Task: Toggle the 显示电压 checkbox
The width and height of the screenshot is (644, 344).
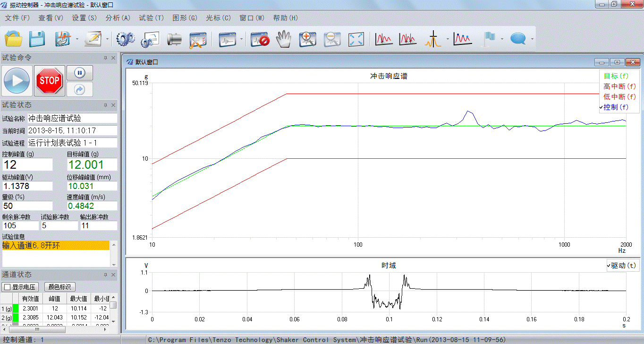Action: [x=7, y=287]
